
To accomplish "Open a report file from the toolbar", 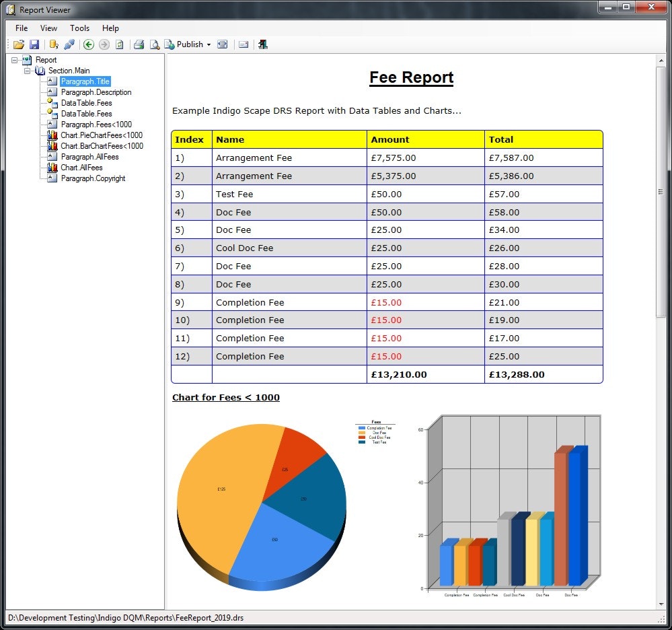I will coord(18,44).
